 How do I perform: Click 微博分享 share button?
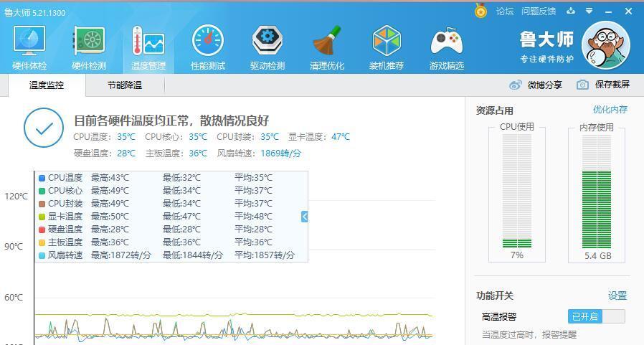[x=544, y=85]
